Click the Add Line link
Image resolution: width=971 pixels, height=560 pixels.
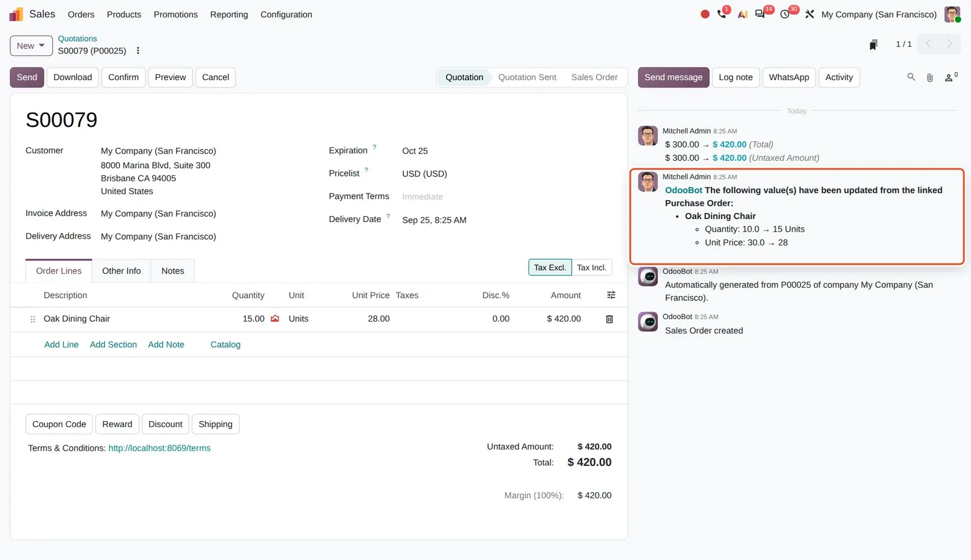point(61,345)
